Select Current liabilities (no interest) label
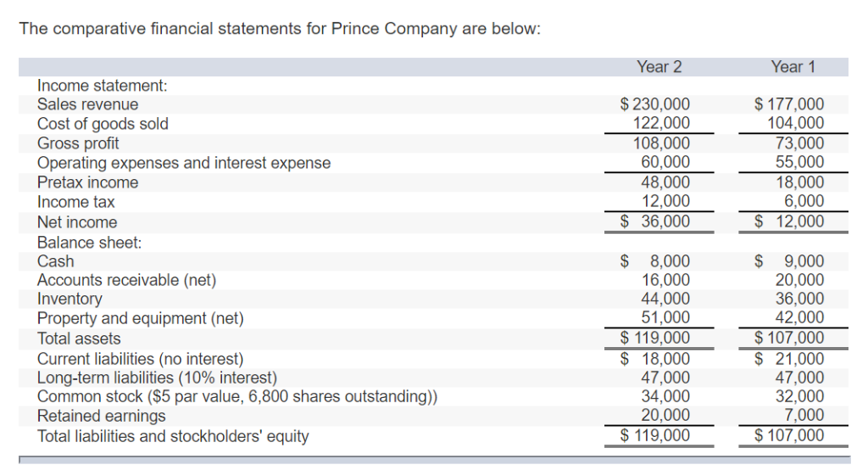Screen dimensions: 868x476 [140, 359]
